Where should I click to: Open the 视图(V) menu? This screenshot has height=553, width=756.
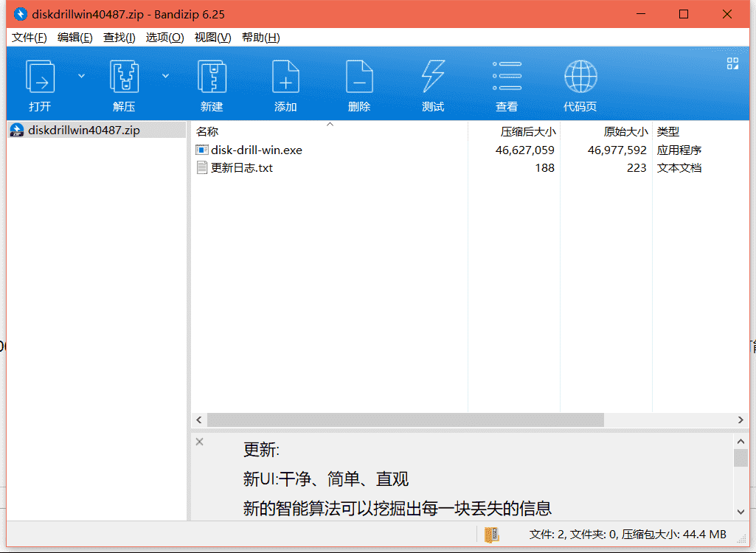[212, 37]
